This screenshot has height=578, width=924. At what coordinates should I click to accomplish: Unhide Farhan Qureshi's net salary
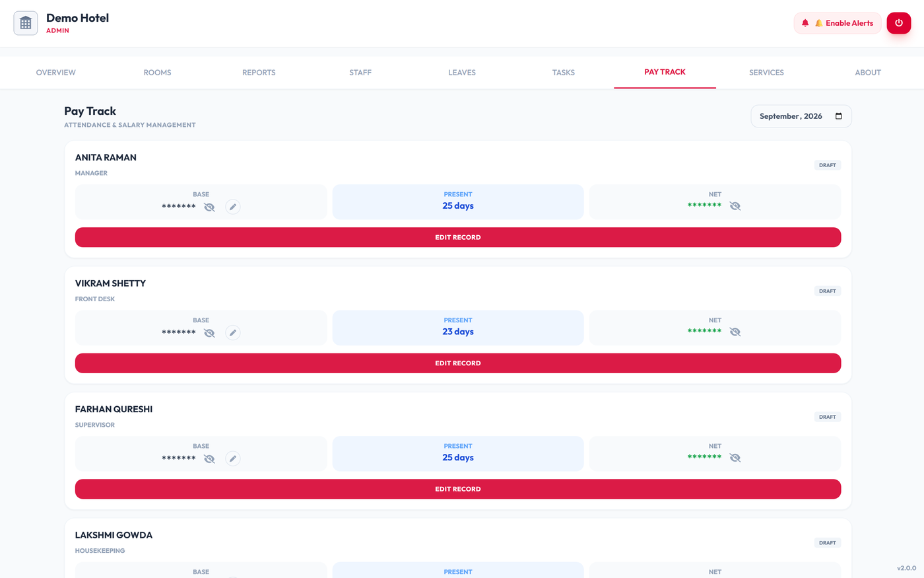(x=735, y=458)
